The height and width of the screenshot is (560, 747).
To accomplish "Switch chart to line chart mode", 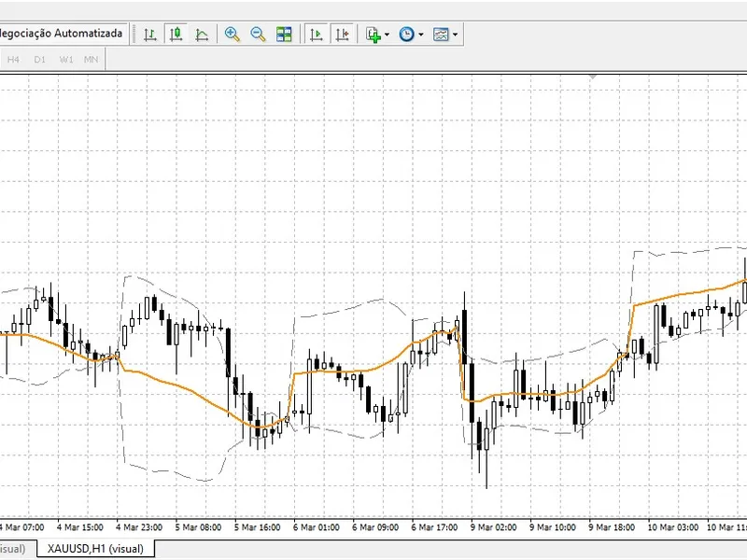I will [202, 35].
